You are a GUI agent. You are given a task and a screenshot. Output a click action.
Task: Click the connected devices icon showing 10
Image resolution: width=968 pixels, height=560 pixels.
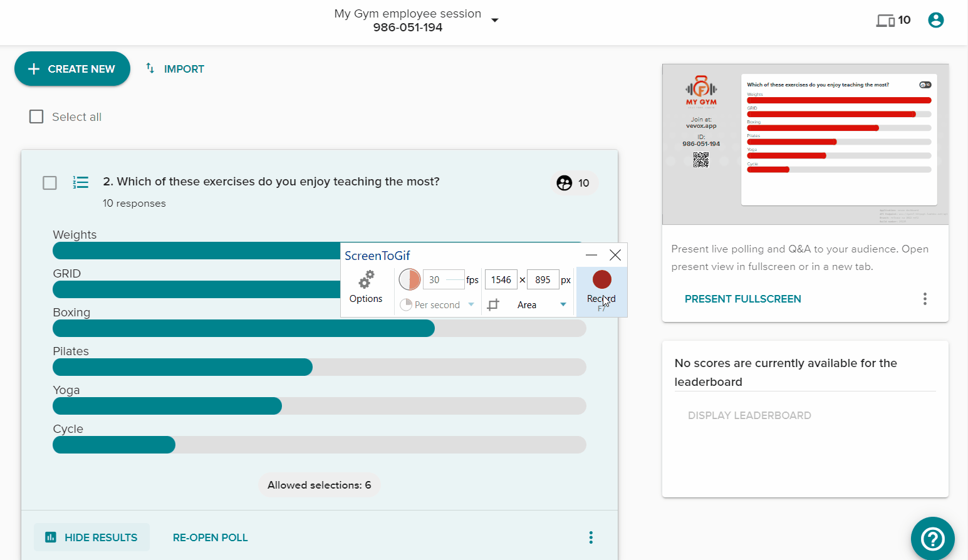pos(885,19)
